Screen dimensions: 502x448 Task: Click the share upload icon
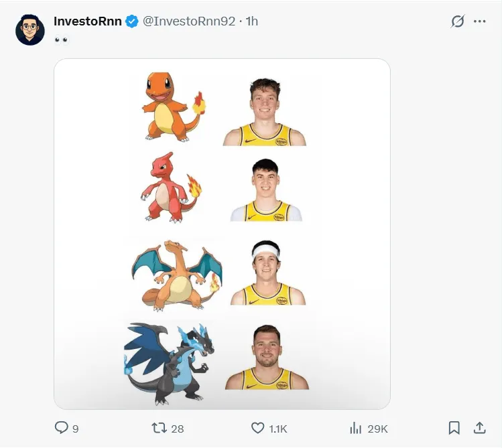click(480, 427)
